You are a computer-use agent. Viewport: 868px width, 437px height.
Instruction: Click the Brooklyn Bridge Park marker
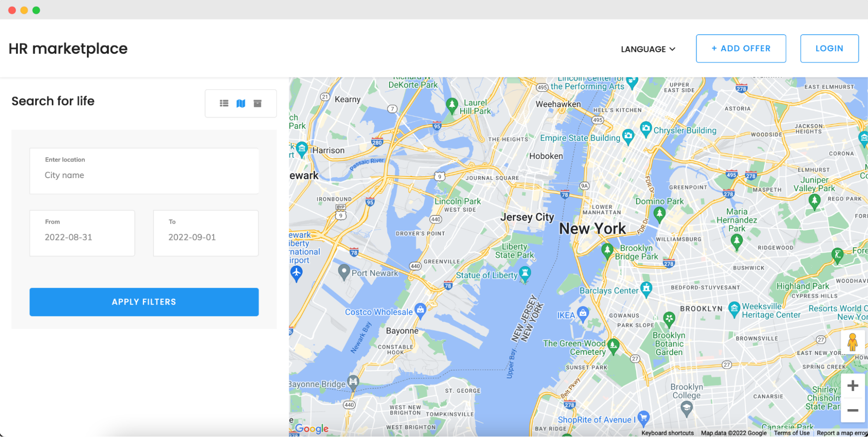[607, 251]
